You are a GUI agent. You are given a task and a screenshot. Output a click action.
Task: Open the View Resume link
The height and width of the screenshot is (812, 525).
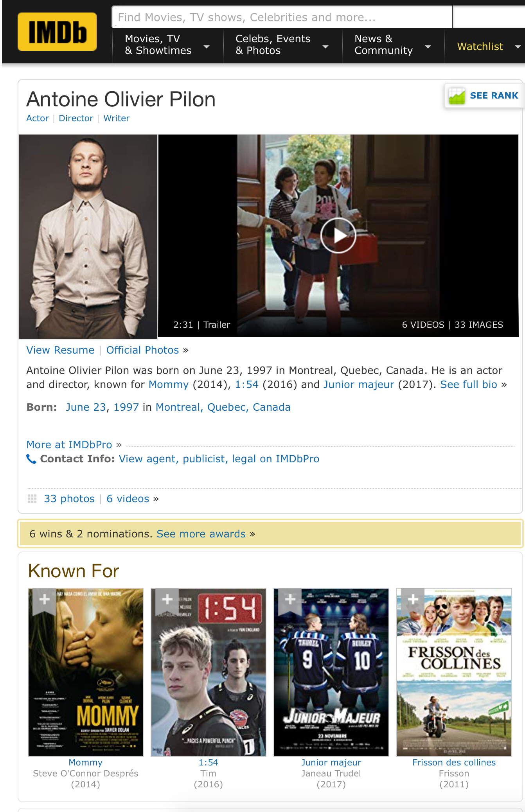tap(60, 350)
